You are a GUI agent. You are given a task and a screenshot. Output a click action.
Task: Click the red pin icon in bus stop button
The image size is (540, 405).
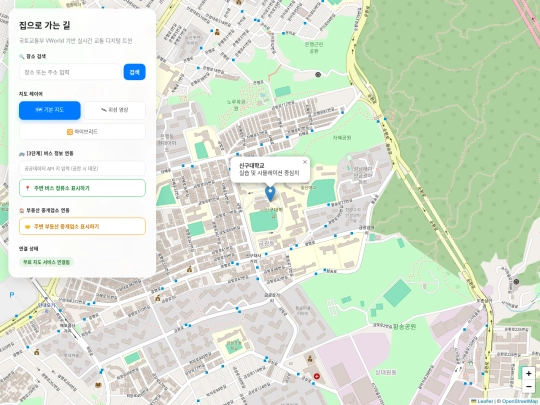click(28, 188)
